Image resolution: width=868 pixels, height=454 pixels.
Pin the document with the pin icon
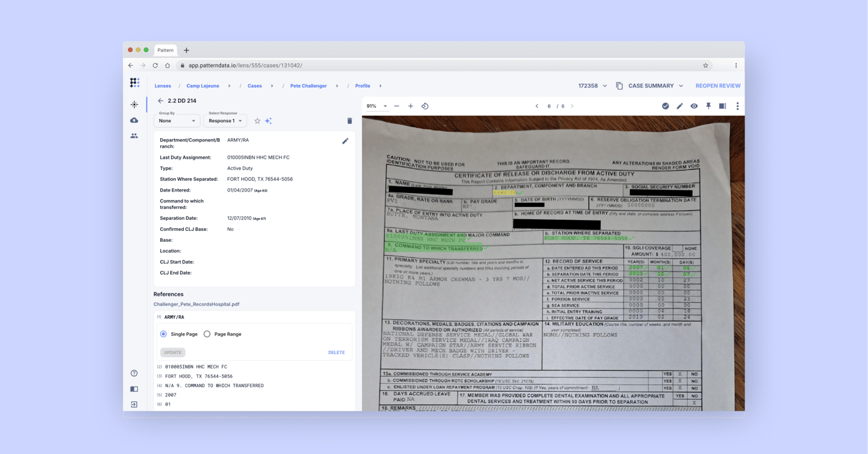709,106
